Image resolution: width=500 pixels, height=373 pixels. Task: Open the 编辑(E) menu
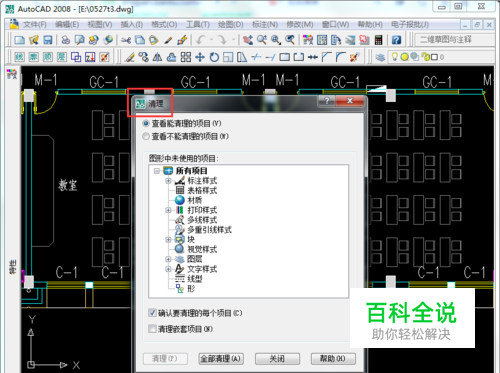pos(67,25)
